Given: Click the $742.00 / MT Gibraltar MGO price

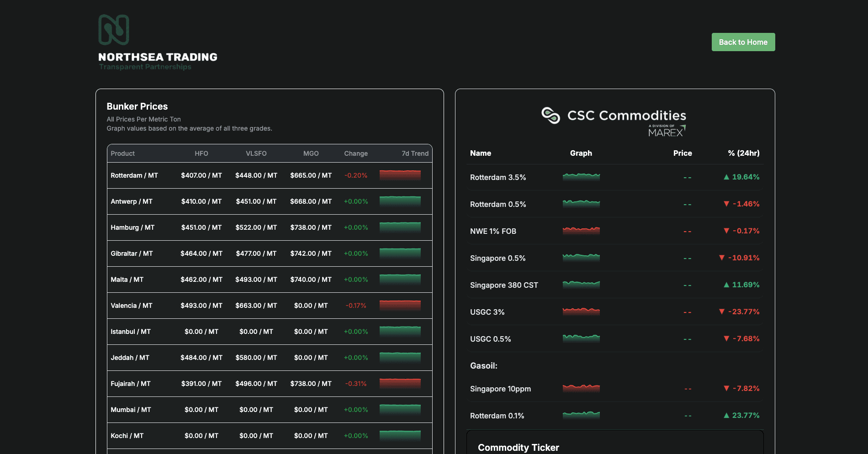Looking at the screenshot, I should point(311,253).
